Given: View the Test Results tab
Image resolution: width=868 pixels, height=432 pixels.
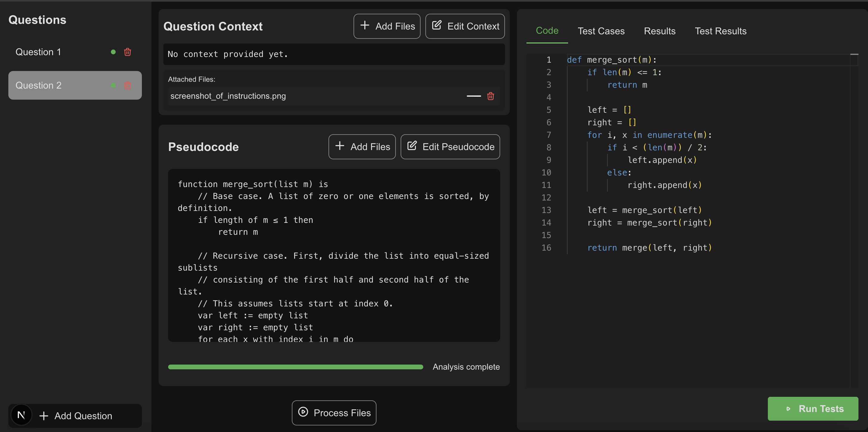Looking at the screenshot, I should (720, 31).
